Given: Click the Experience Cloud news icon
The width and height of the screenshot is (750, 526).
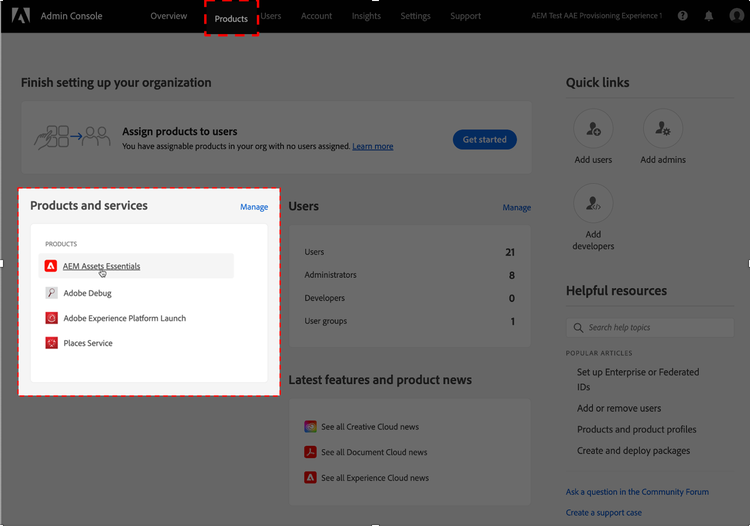Looking at the screenshot, I should coord(310,477).
